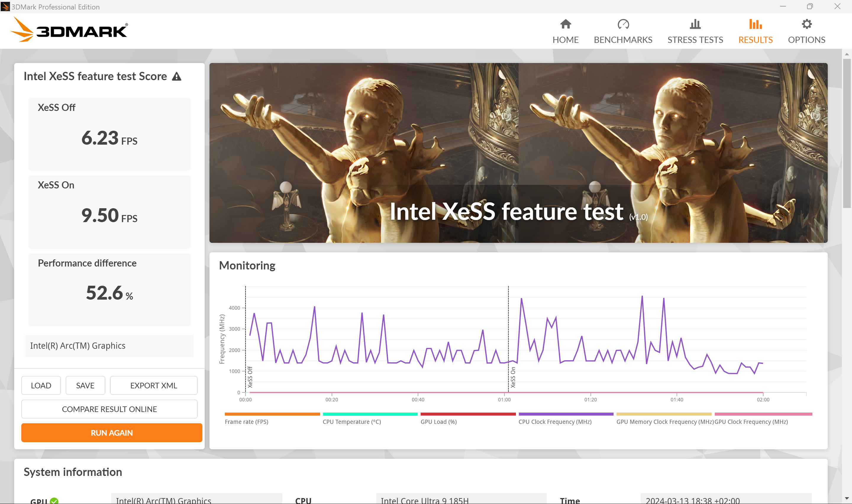The image size is (852, 504).
Task: Click the 52.6 % performance difference value
Action: pos(109,293)
